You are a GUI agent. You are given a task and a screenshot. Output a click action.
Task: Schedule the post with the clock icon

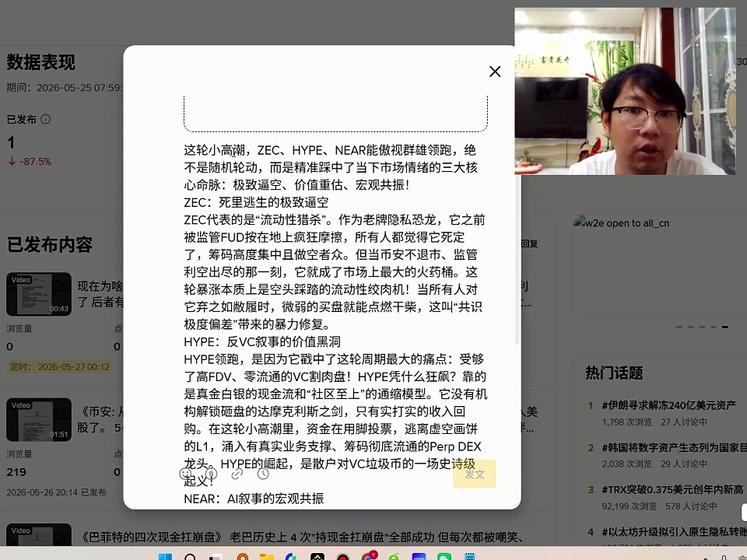coord(263,474)
